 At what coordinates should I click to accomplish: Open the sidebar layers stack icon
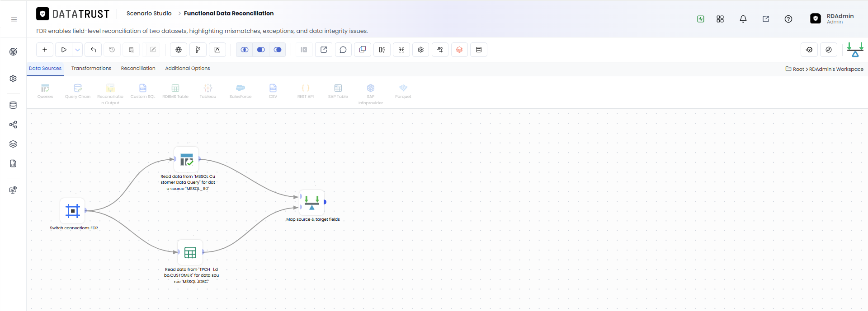(13, 144)
